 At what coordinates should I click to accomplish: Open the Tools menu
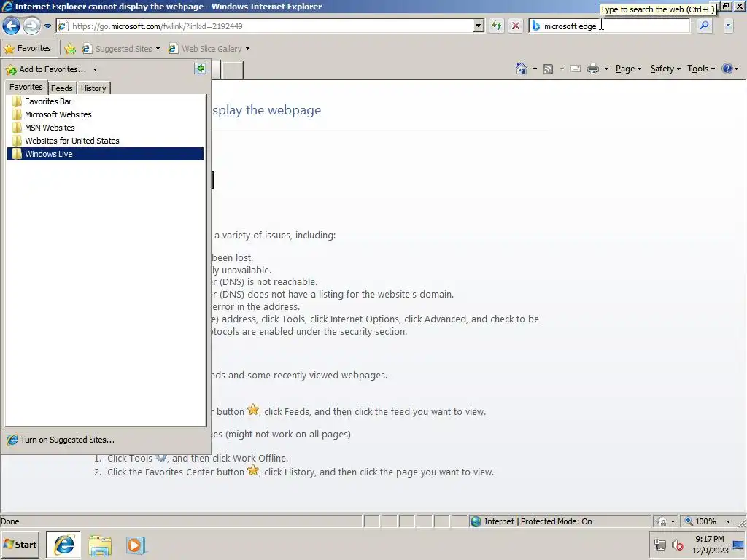701,69
